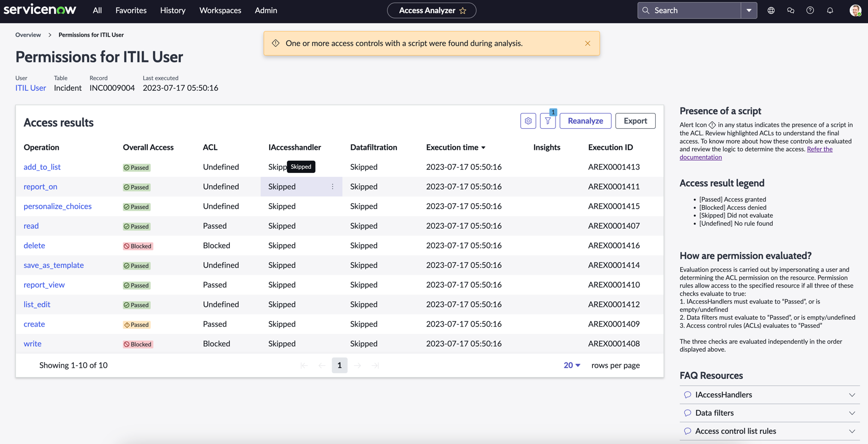This screenshot has height=444, width=868.
Task: Click record number INC0009004
Action: (112, 88)
